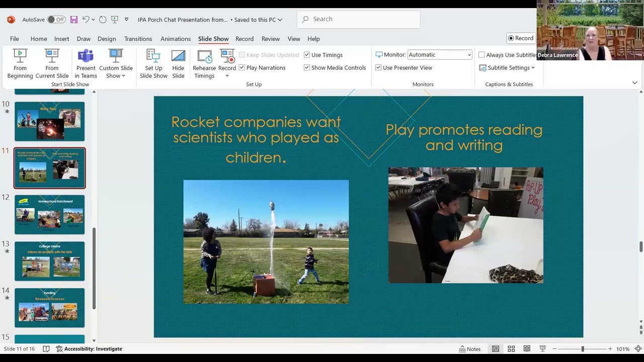Image resolution: width=644 pixels, height=362 pixels.
Task: Click the zoom slider handle
Action: tap(583, 349)
